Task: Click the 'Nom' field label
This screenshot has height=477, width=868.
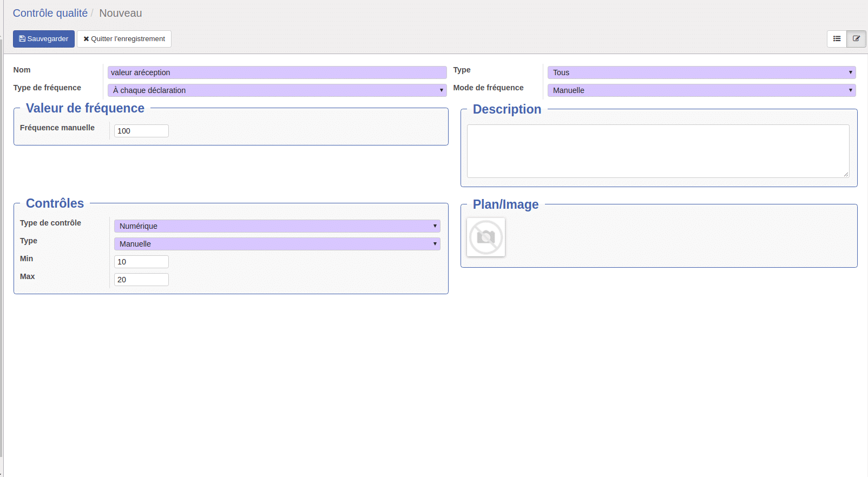Action: click(22, 70)
